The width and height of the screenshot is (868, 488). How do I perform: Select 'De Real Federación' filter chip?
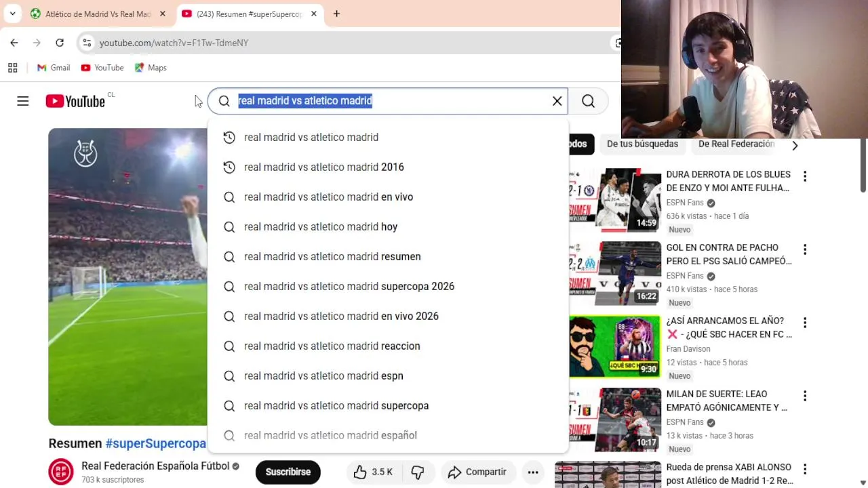(x=736, y=144)
